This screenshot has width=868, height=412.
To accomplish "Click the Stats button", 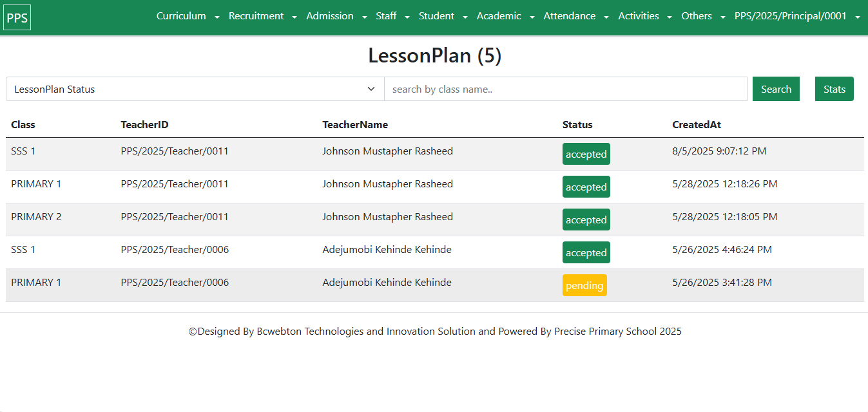I will (834, 89).
